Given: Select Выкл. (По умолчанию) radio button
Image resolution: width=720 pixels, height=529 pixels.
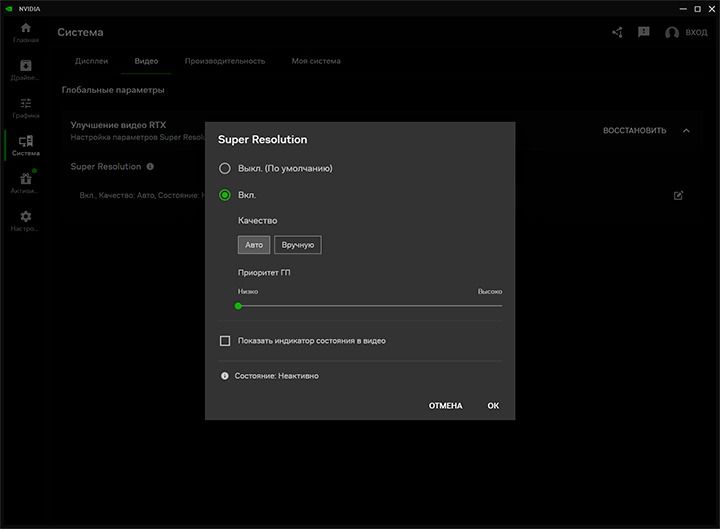Looking at the screenshot, I should 225,169.
